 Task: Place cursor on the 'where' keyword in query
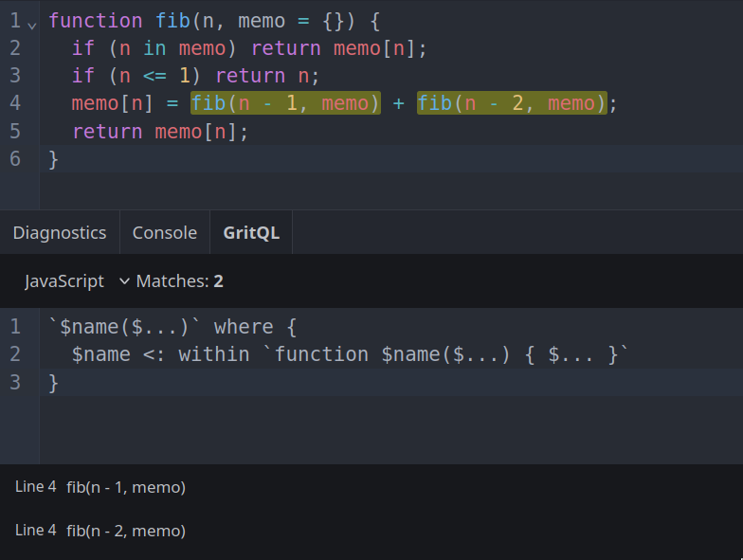[x=244, y=327]
